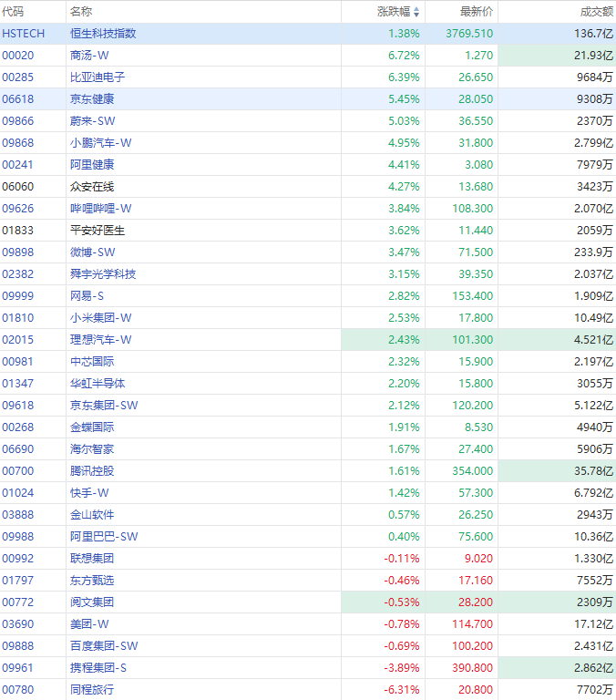The image size is (616, 700).
Task: Open 比亚迪电子 stock
Action: (x=98, y=77)
